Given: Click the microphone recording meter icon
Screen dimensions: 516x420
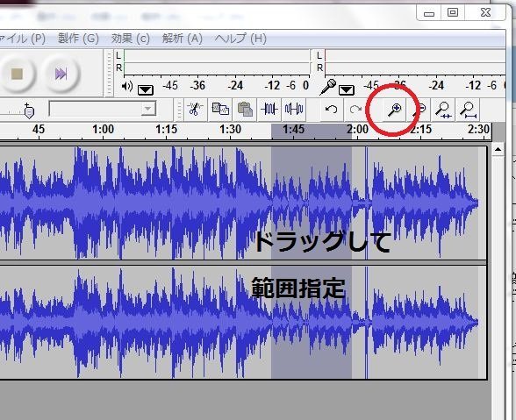Looking at the screenshot, I should tap(328, 87).
